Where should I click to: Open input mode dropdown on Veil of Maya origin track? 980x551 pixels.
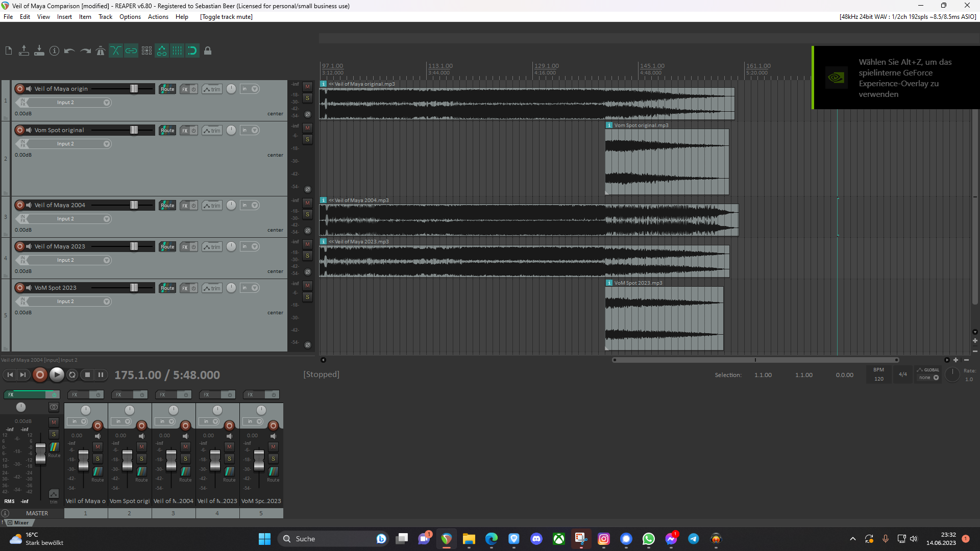click(250, 89)
